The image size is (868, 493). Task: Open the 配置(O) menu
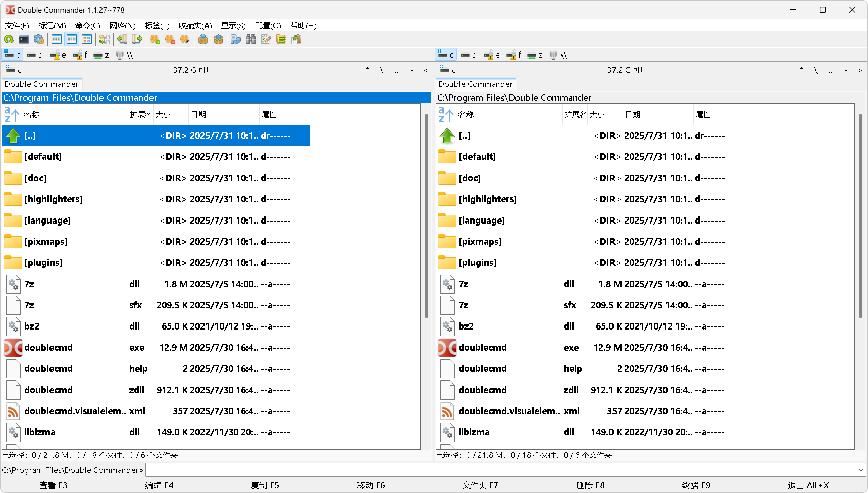268,25
